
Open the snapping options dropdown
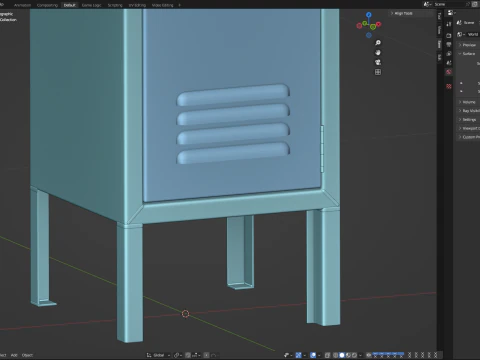click(196, 355)
